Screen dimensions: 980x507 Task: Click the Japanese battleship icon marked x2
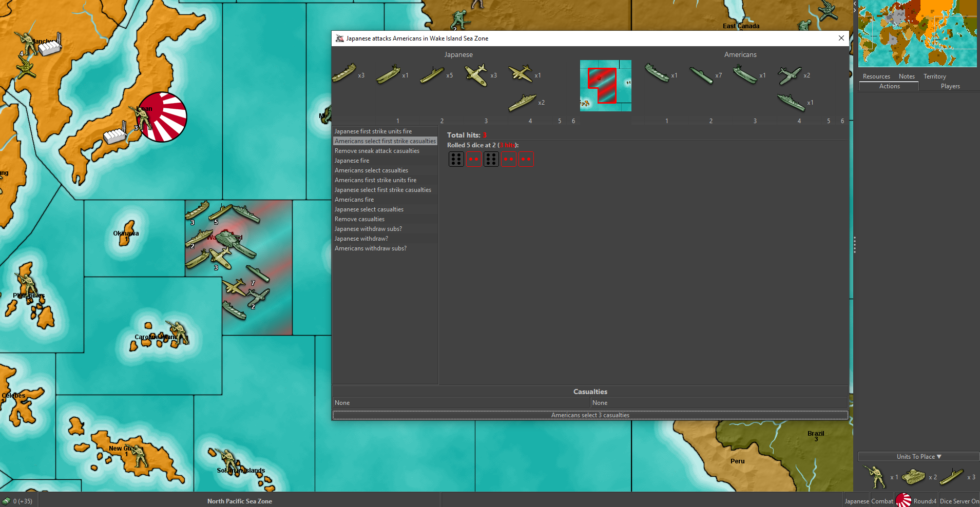pyautogui.click(x=523, y=103)
